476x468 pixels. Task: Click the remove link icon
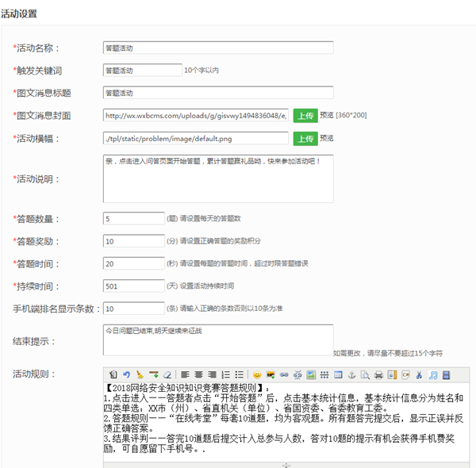pyautogui.click(x=297, y=375)
